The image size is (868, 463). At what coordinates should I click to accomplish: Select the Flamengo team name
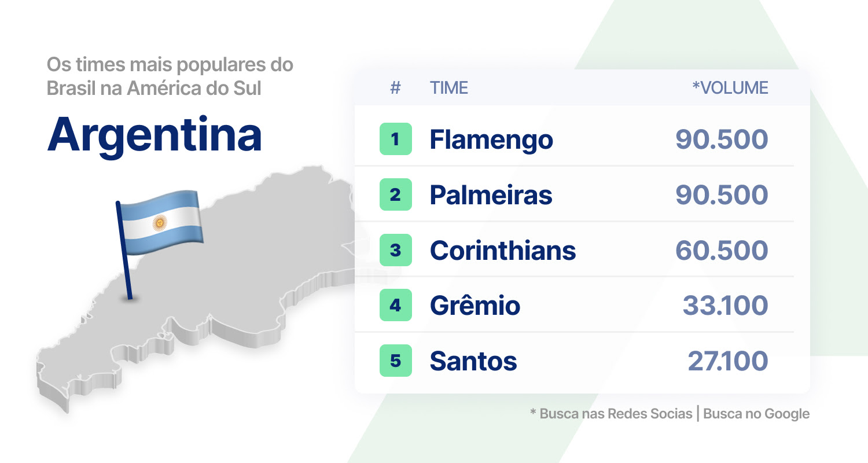pos(491,139)
